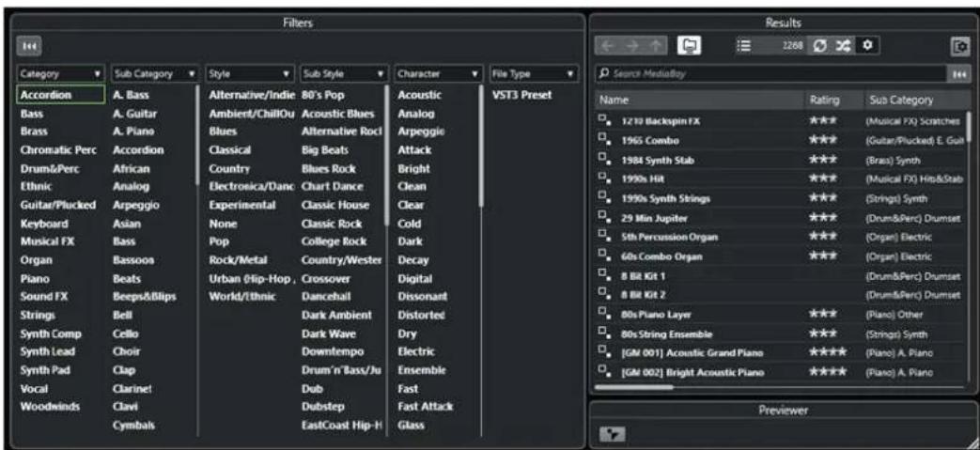Click the preset icon beside 1210 Backspin FX

604,120
